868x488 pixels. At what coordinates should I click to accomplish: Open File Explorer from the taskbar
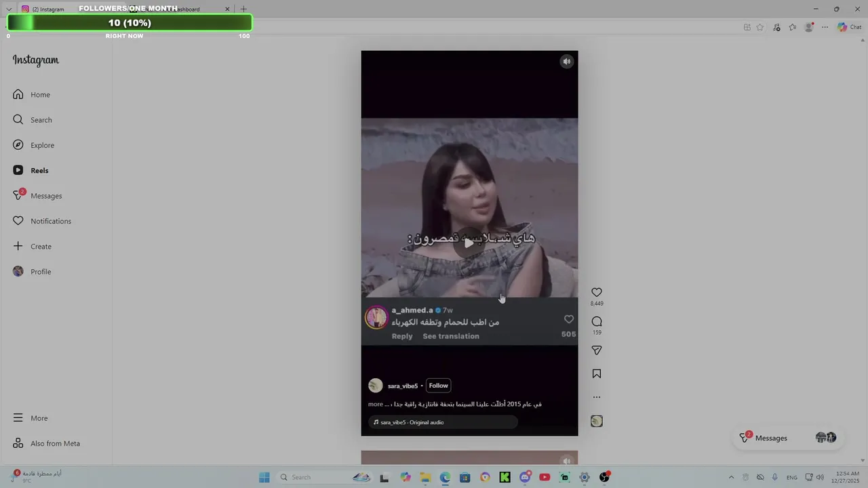pos(425,477)
